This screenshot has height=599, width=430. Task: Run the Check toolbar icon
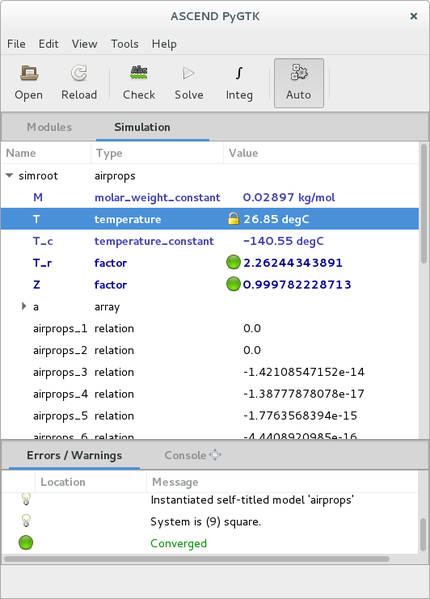point(139,73)
